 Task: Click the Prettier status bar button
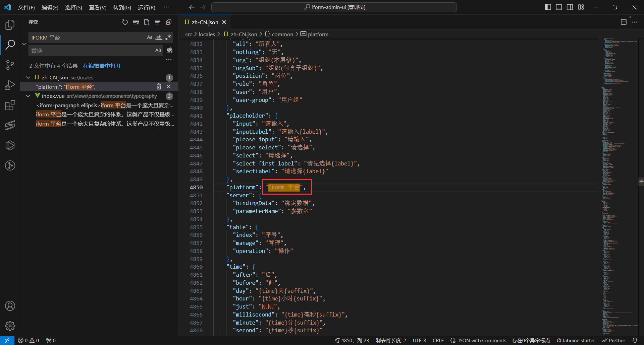pos(613,340)
